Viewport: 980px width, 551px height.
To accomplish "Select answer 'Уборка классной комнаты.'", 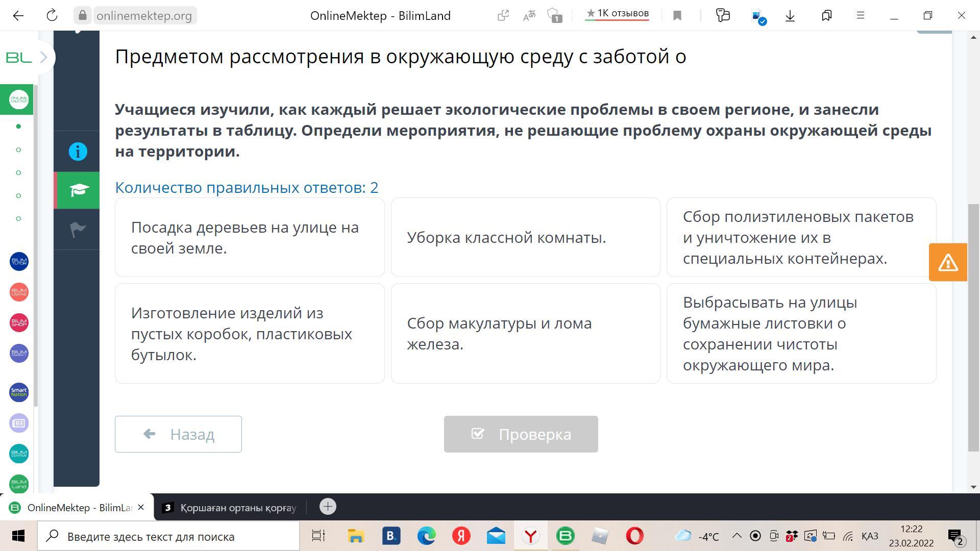I will (525, 237).
